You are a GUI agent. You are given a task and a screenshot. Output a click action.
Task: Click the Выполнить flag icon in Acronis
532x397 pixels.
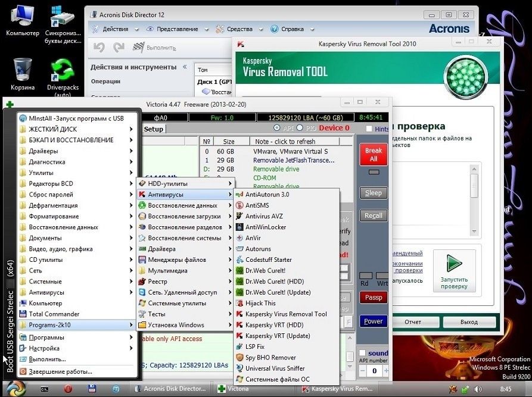(138, 48)
